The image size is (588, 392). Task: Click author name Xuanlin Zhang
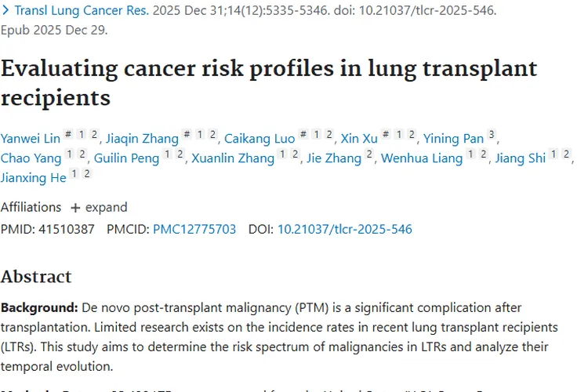233,158
